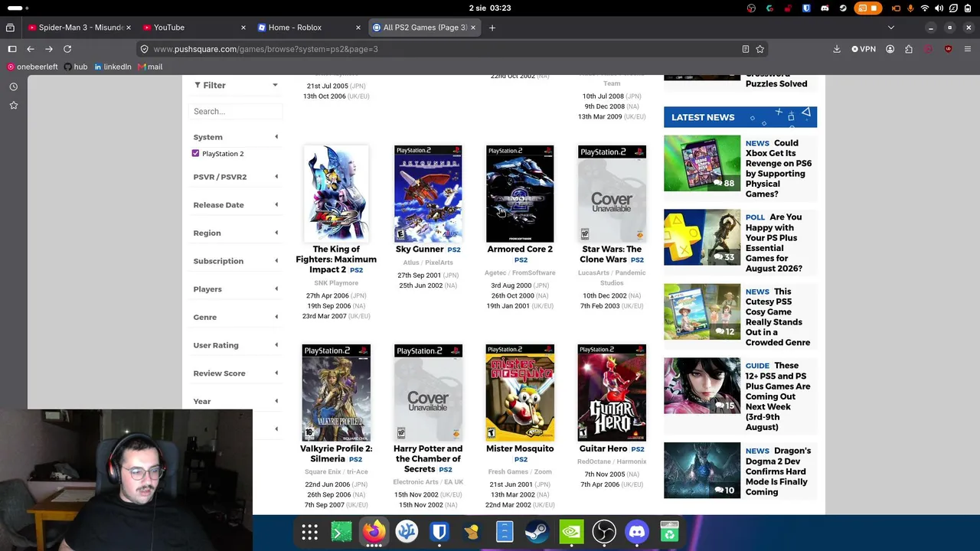Expand the Genre filter section
The width and height of the screenshot is (980, 551).
point(235,317)
